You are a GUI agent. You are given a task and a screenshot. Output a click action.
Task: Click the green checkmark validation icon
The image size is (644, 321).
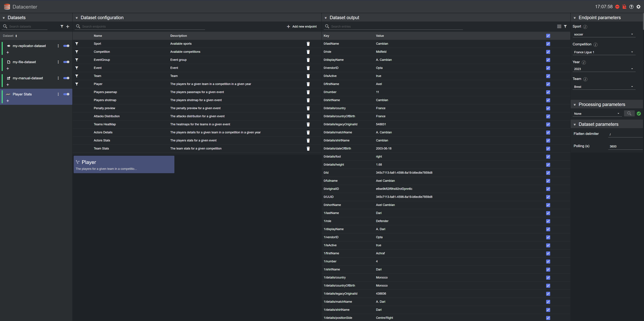tap(639, 114)
